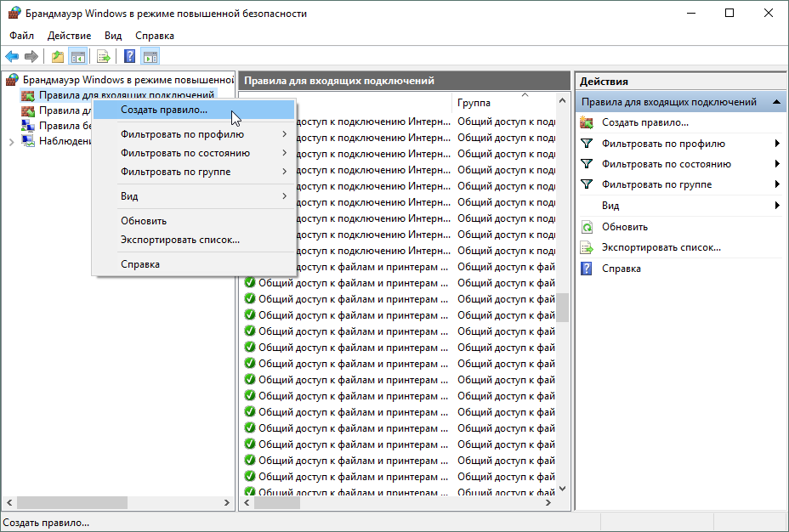Click the vertical scrollbar thumb of the rules list
Screen dimensions: 789x532
coord(562,308)
